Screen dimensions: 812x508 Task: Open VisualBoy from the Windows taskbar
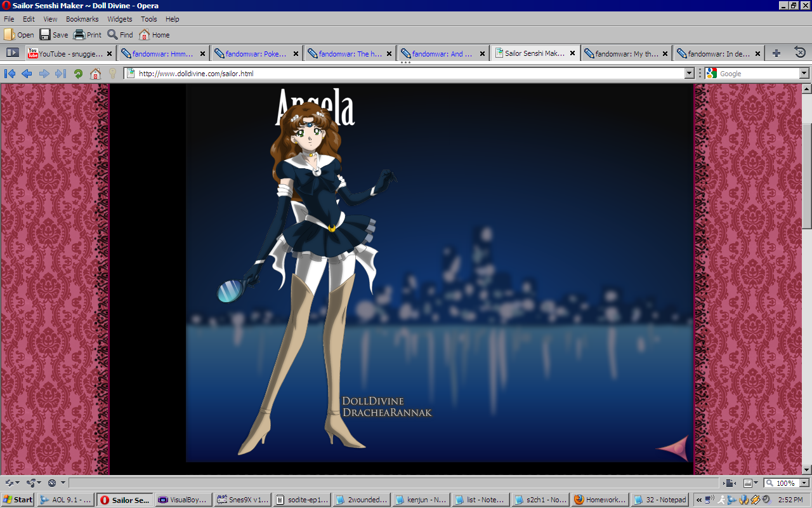(x=183, y=500)
